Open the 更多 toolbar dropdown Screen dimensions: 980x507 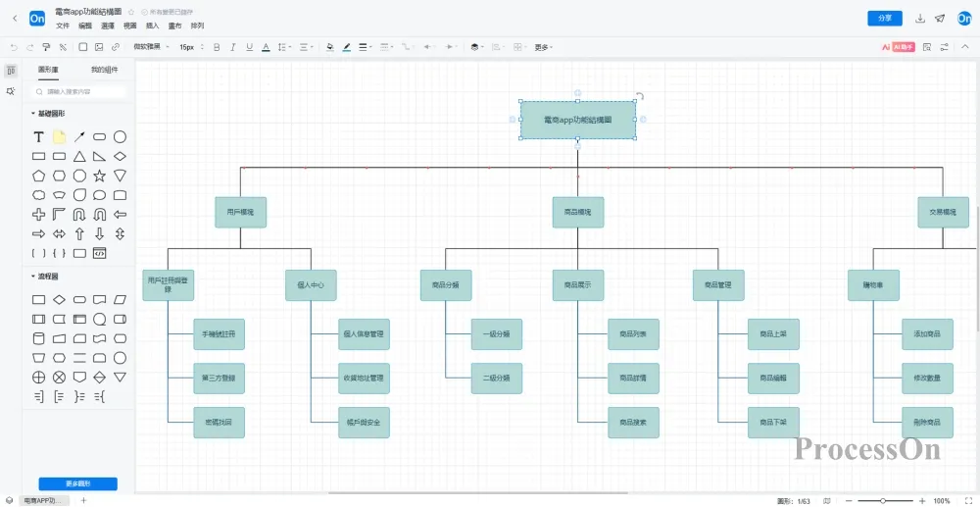point(543,46)
